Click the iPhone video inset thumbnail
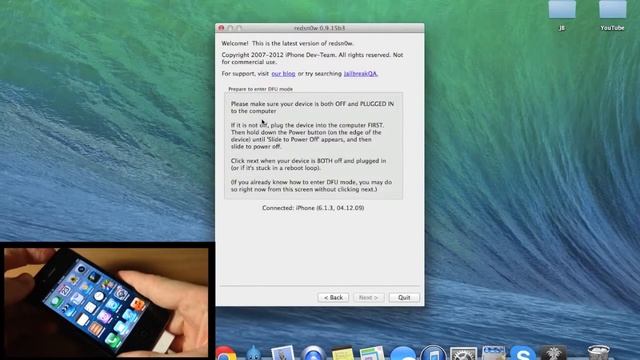Screen dimensions: 640x360 (106, 302)
